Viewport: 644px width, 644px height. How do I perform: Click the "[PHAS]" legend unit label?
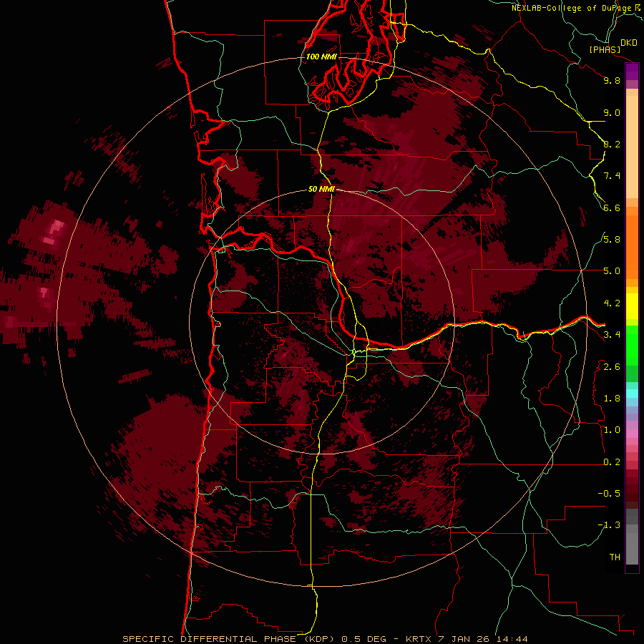click(605, 50)
